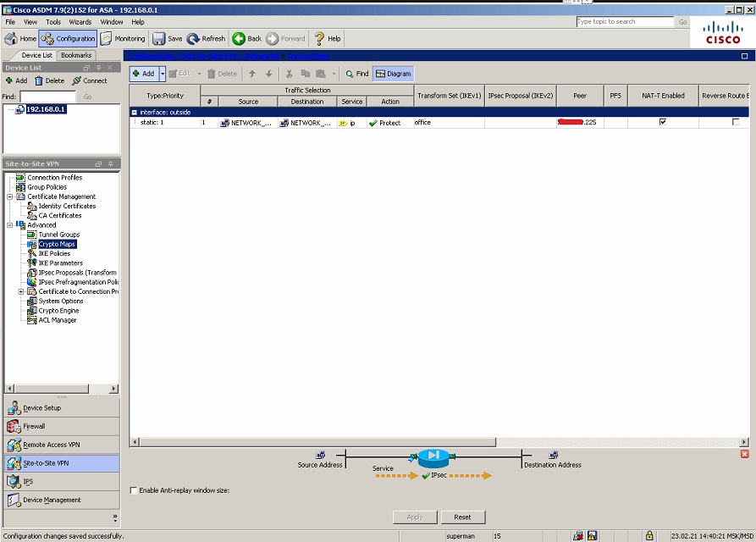Toggle the Diagram view button

click(x=394, y=74)
